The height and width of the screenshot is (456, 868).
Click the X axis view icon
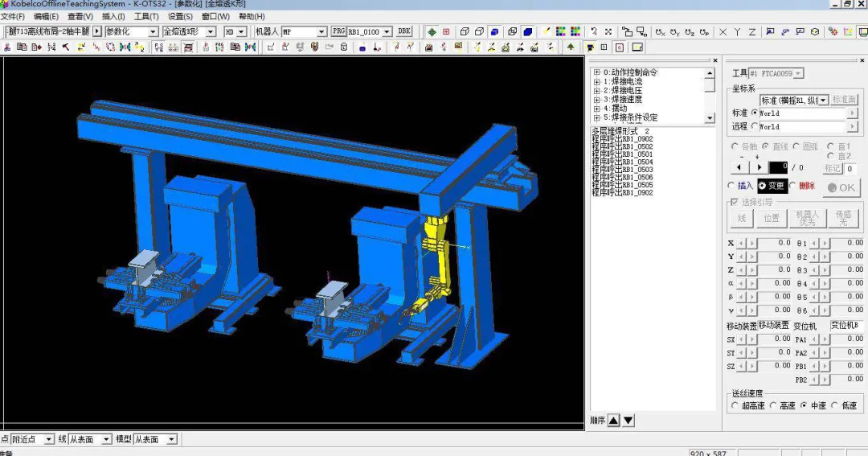[x=723, y=32]
